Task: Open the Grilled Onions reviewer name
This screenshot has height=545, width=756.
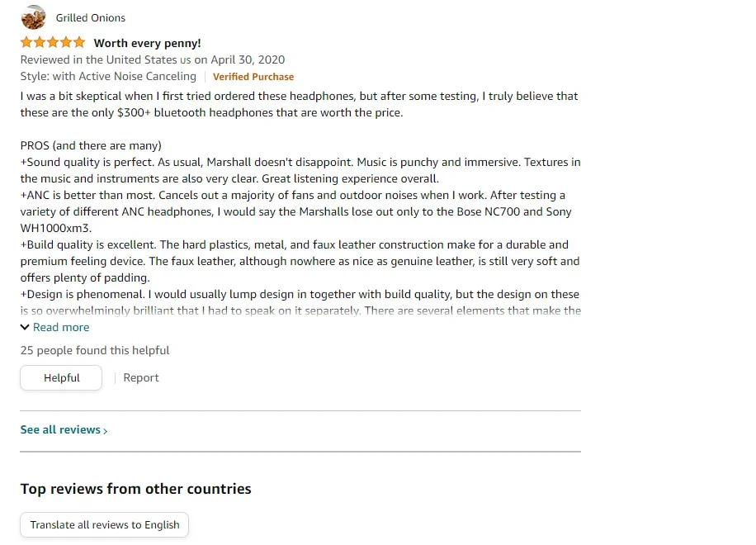Action: (x=91, y=18)
